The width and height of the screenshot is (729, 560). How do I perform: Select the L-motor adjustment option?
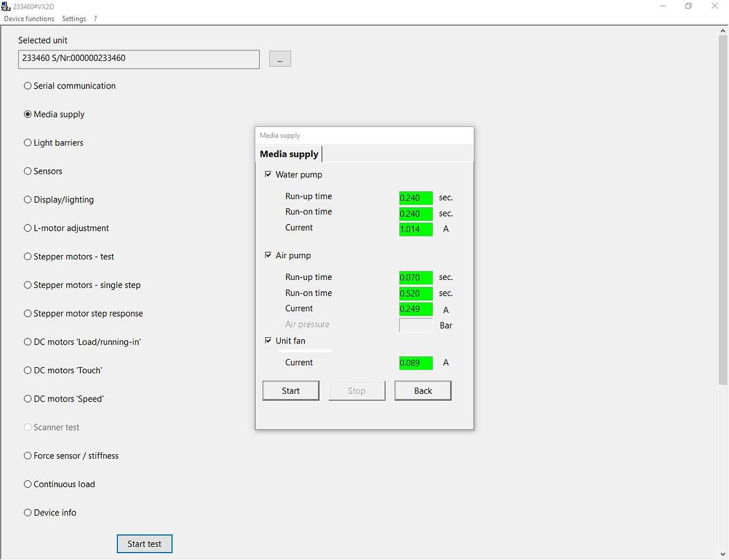click(x=27, y=228)
